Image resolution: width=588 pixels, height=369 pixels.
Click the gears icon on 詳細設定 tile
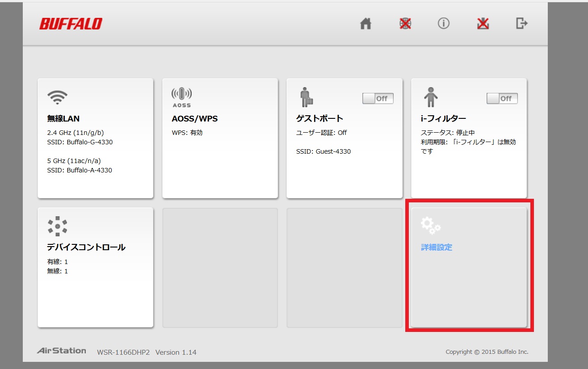click(x=431, y=226)
